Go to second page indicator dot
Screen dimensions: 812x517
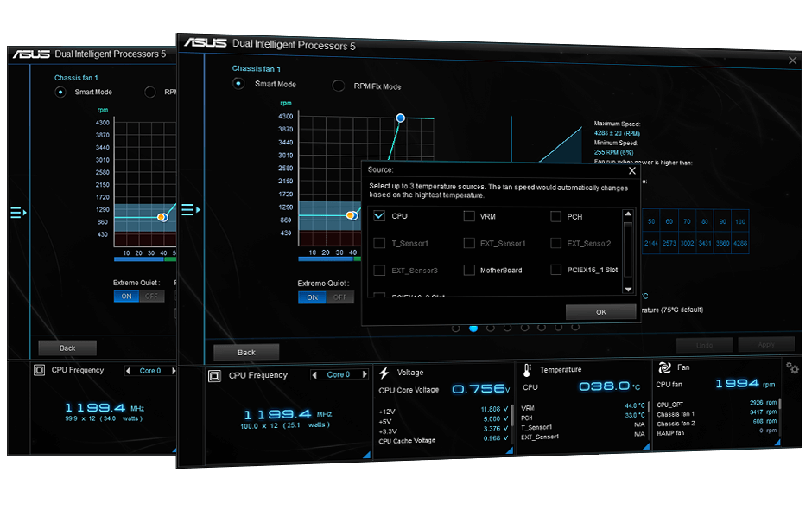click(473, 329)
